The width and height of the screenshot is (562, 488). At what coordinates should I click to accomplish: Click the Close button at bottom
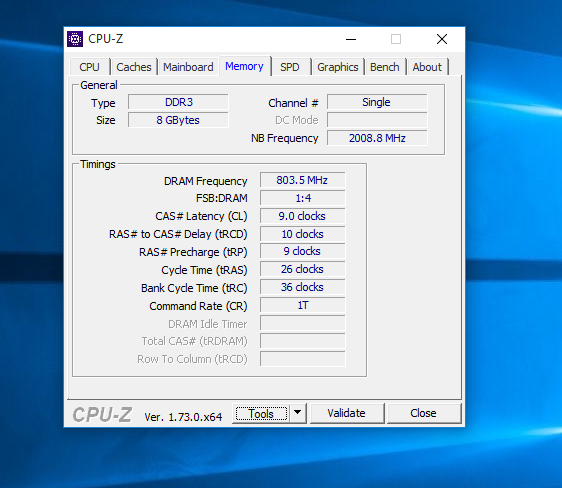coord(423,413)
